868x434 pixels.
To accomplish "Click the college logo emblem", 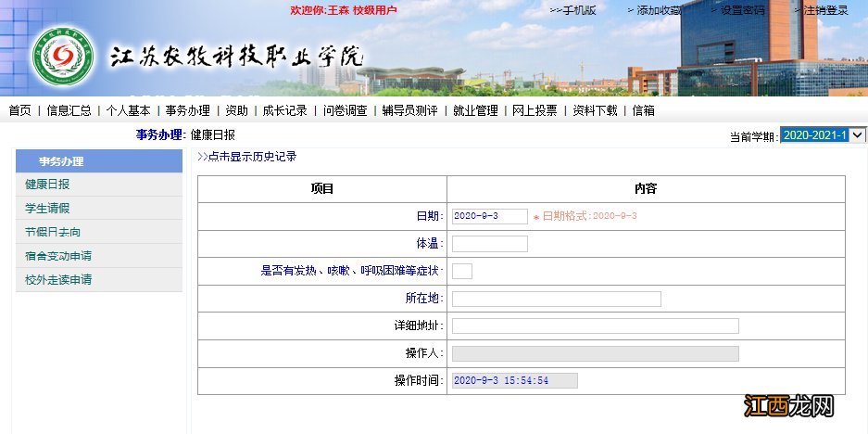I will tap(63, 57).
